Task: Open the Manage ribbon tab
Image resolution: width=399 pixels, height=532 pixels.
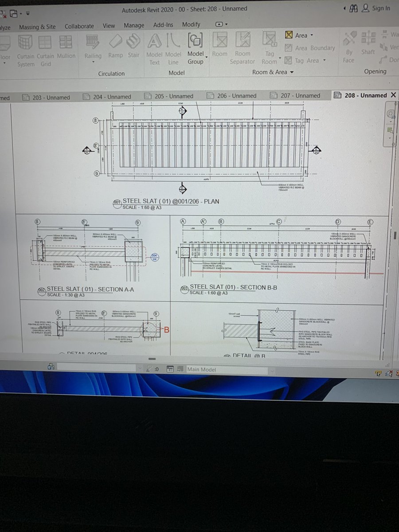Action: (x=134, y=25)
